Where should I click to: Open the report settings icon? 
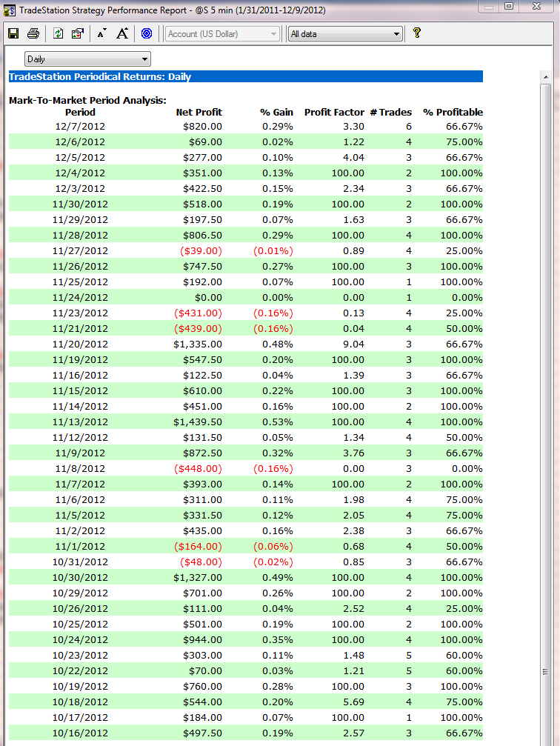click(77, 33)
